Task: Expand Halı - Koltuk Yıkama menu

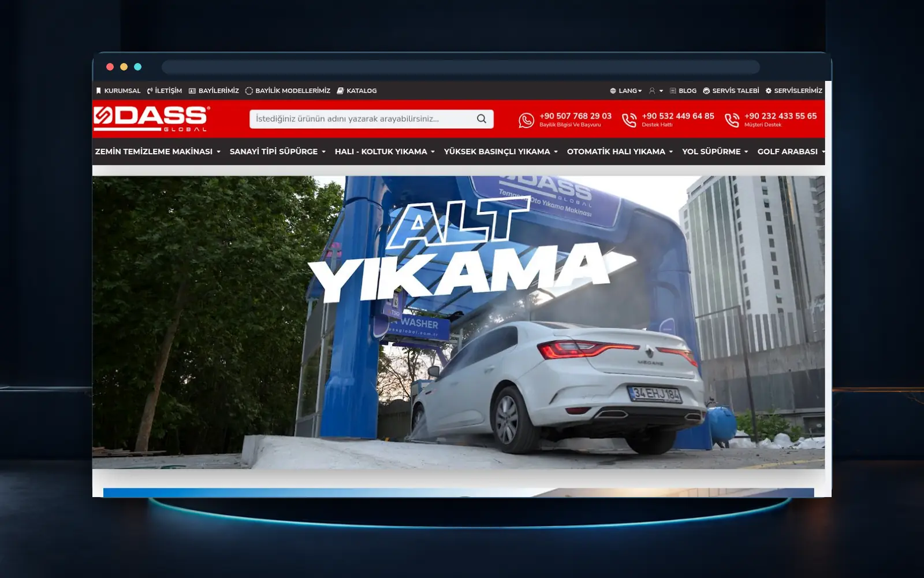Action: (385, 151)
